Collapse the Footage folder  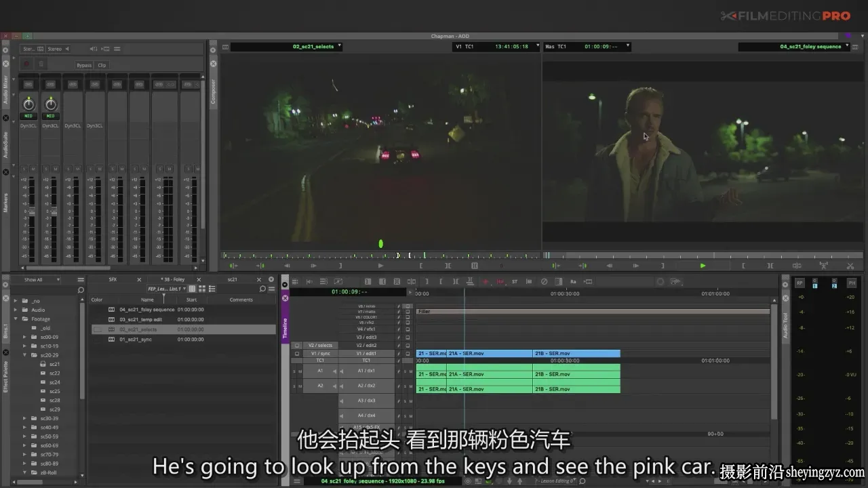pyautogui.click(x=16, y=319)
